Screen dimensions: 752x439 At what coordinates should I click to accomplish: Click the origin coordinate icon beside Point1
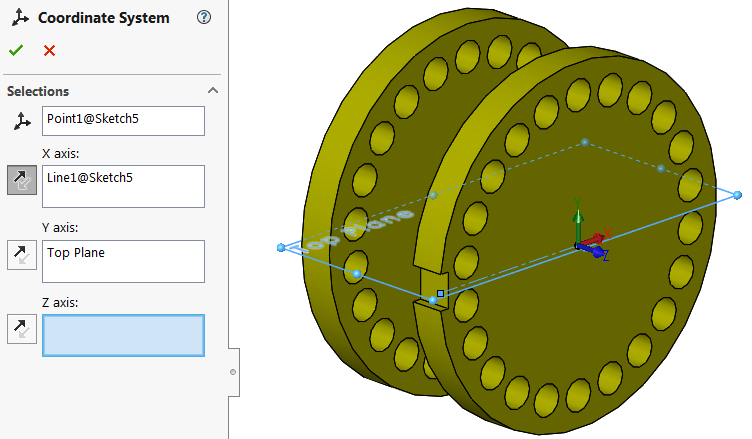tap(22, 121)
